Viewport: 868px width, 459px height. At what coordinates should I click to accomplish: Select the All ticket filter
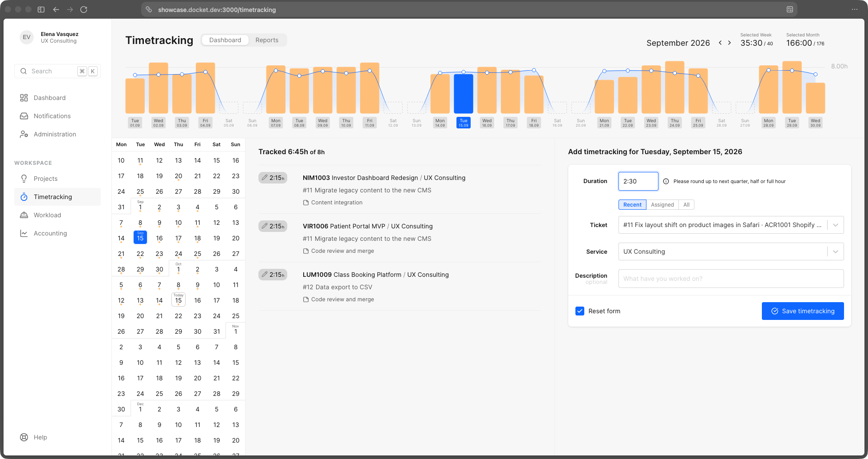click(x=686, y=205)
